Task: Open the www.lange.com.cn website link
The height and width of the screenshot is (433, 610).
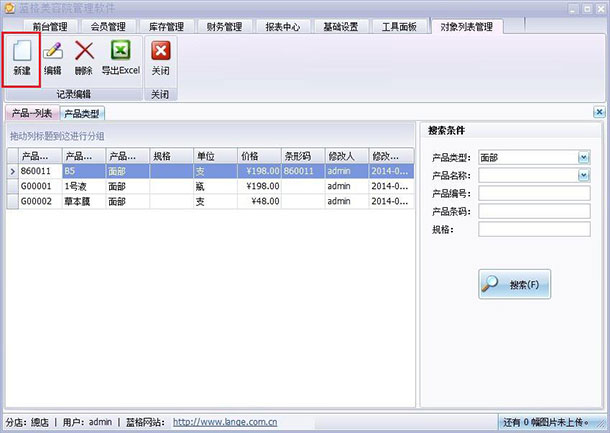Action: (225, 422)
